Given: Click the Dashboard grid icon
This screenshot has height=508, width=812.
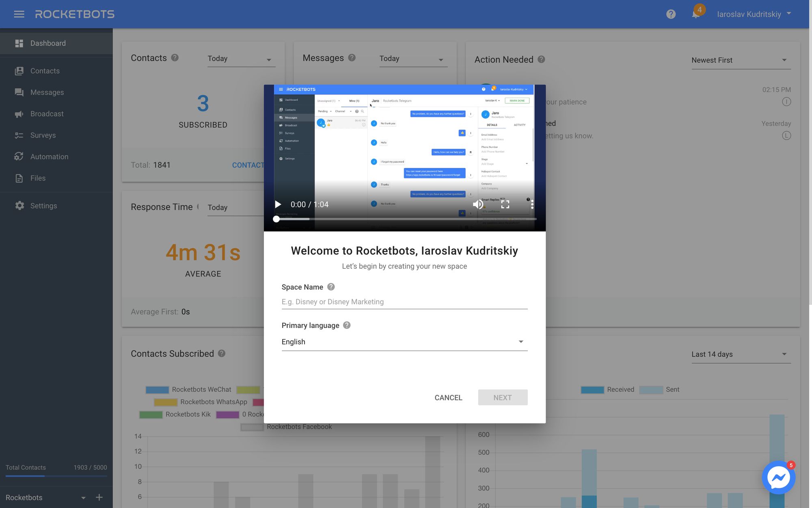Looking at the screenshot, I should (x=19, y=43).
